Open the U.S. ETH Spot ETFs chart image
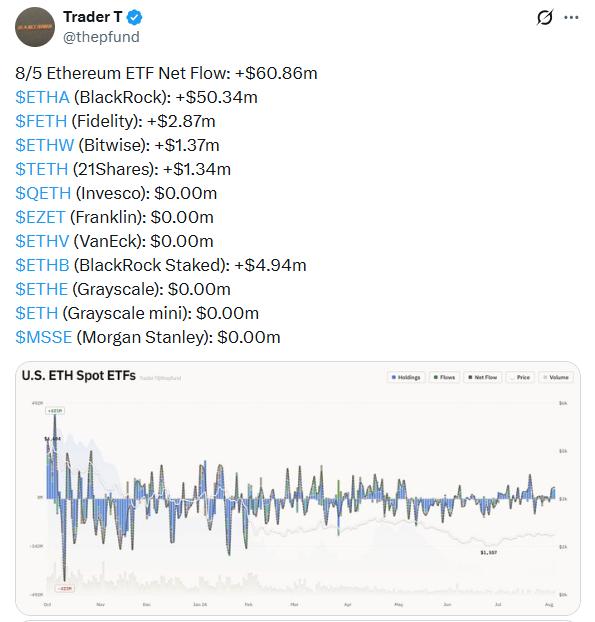 [298, 488]
